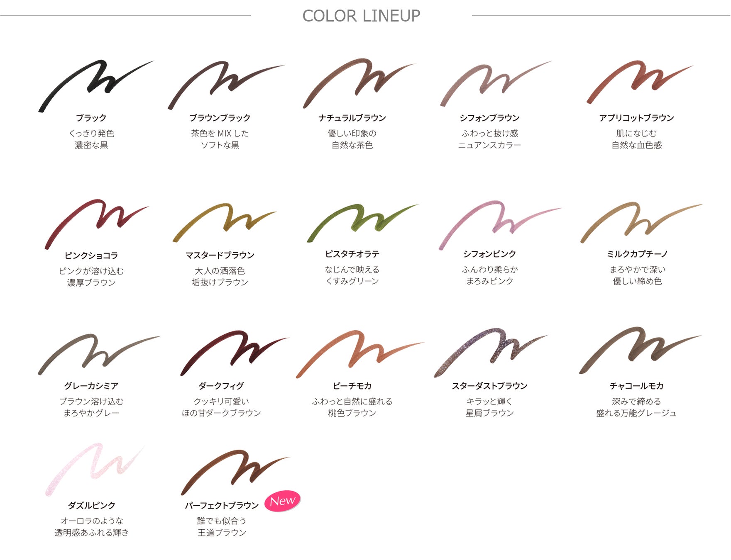Click the ピンクショコラ color stroke
This screenshot has width=731, height=560.
point(96,224)
